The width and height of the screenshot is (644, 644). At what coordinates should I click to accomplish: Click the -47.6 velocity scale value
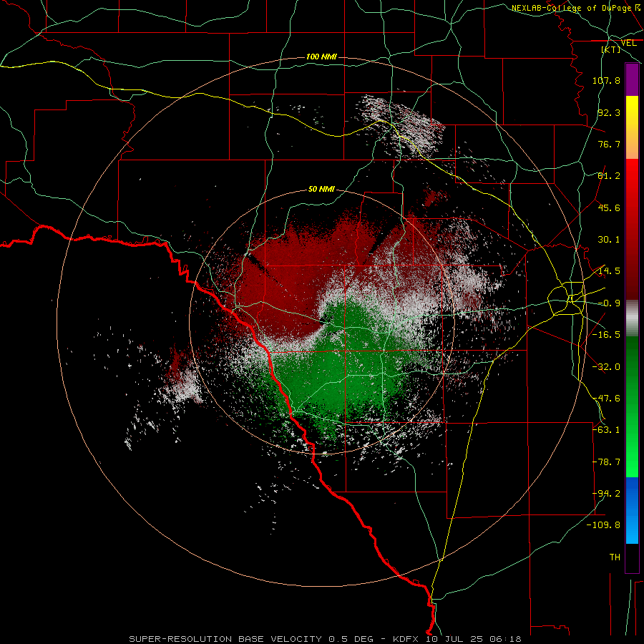[x=606, y=399]
